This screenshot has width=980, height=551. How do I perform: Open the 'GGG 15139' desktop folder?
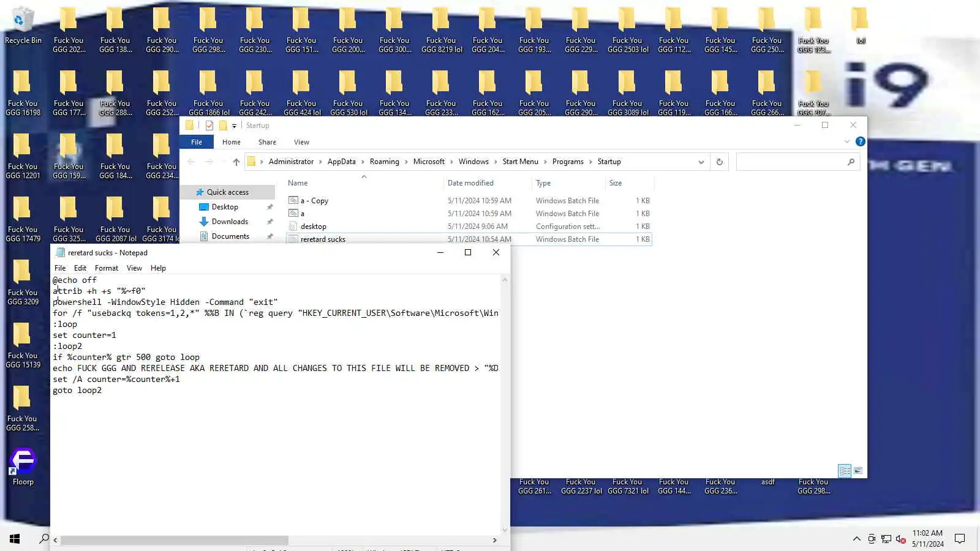coord(23,345)
